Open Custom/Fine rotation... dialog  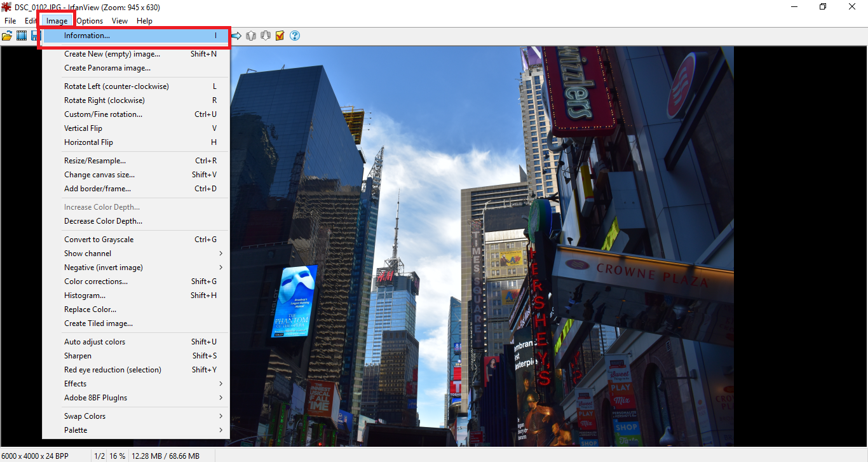135,114
